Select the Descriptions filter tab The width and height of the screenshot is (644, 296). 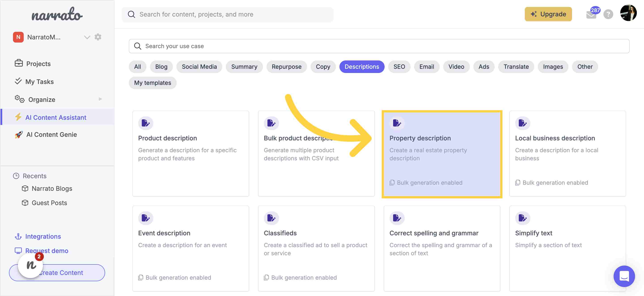point(362,67)
